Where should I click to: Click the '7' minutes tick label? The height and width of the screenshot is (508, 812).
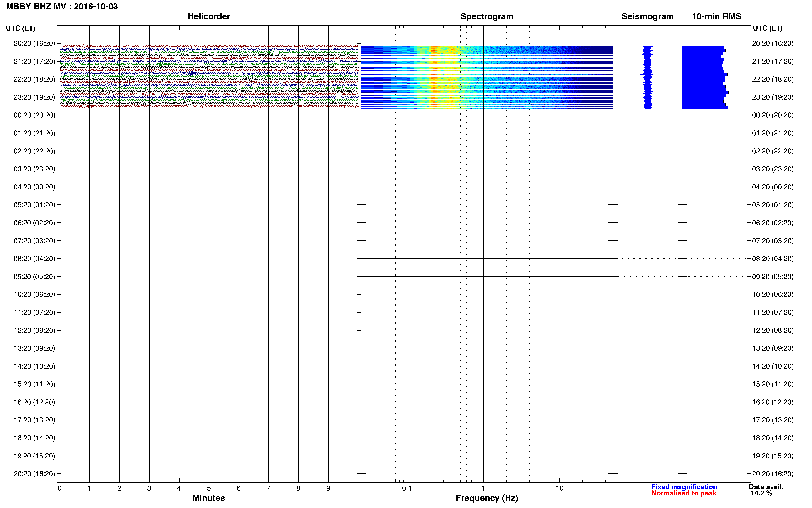[x=269, y=488]
